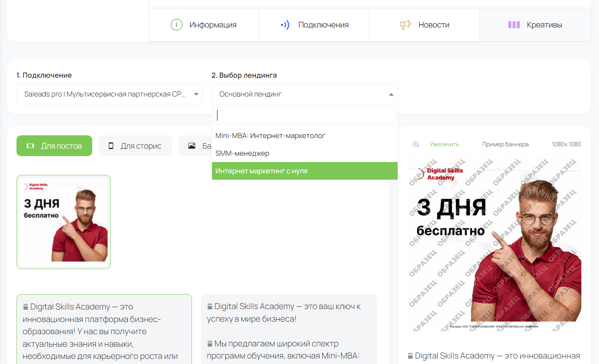
Task: Click the partially hidden banners button
Action: [x=195, y=146]
